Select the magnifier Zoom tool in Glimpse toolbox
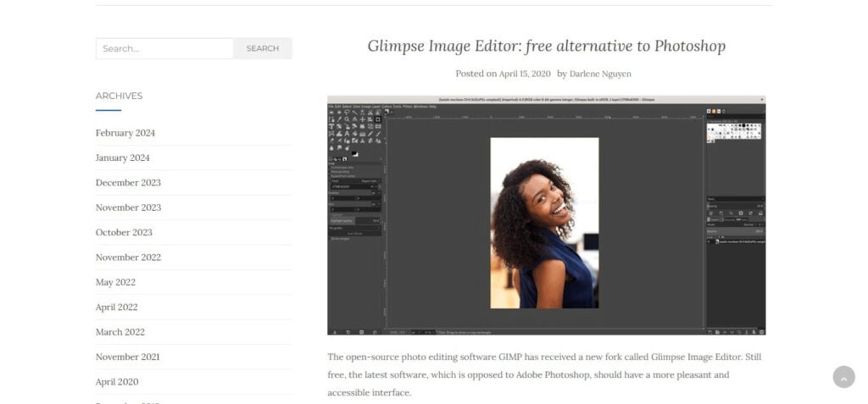The height and width of the screenshot is (404, 868). [347, 119]
